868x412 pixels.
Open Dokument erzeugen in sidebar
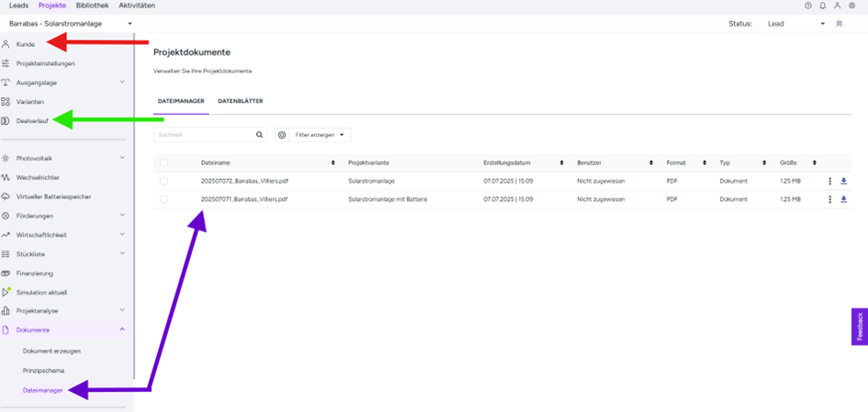pyautogui.click(x=51, y=351)
